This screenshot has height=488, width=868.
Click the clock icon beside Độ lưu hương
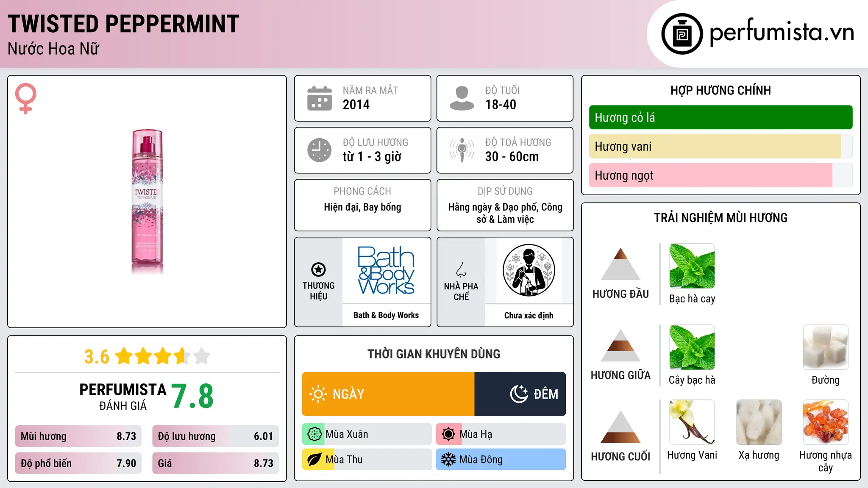(320, 150)
